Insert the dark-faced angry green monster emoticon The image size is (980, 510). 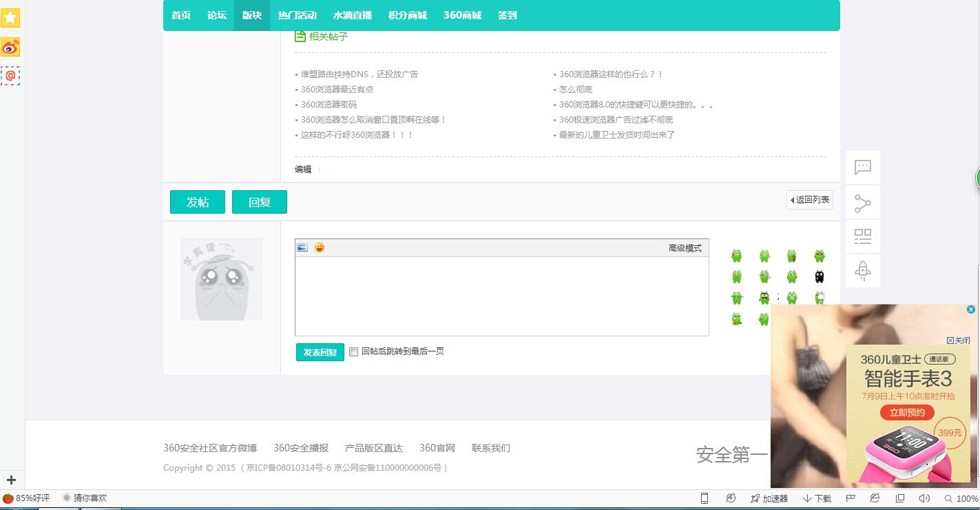[x=764, y=298]
